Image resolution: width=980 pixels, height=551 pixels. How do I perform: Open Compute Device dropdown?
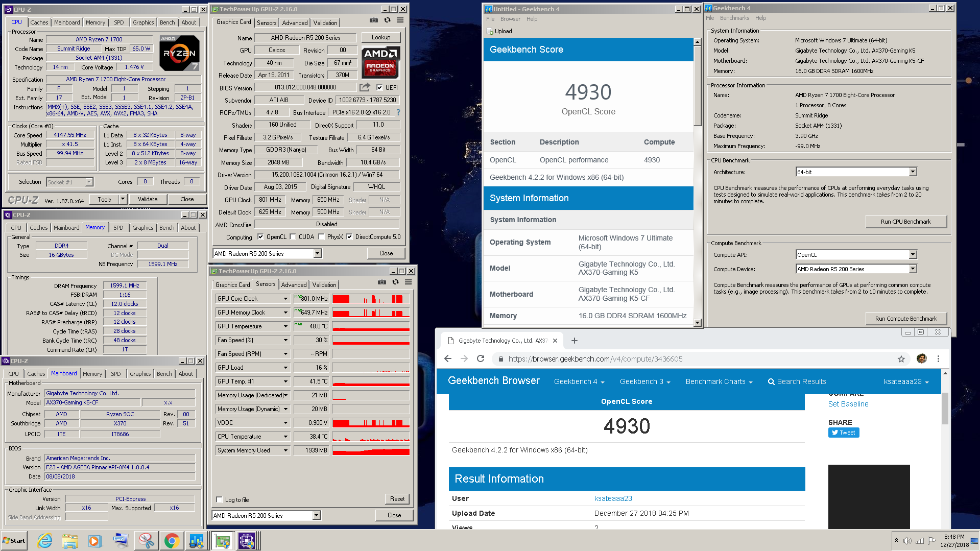tap(913, 269)
